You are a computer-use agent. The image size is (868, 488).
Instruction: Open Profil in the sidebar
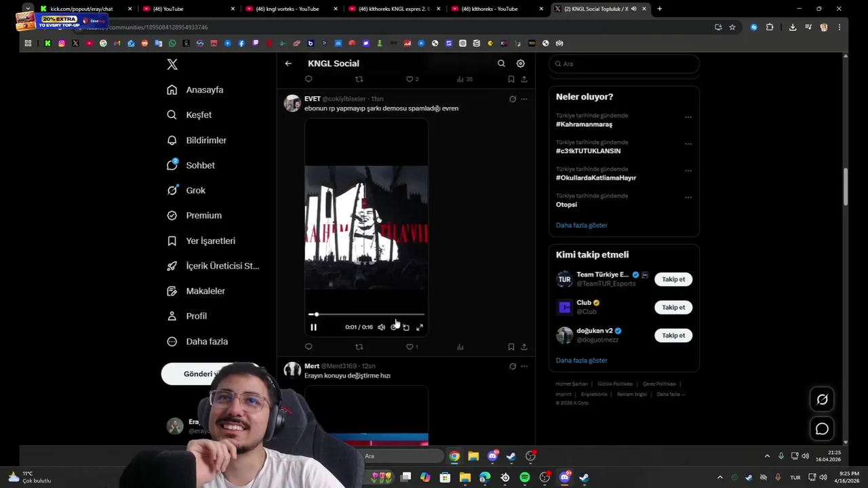click(187, 316)
